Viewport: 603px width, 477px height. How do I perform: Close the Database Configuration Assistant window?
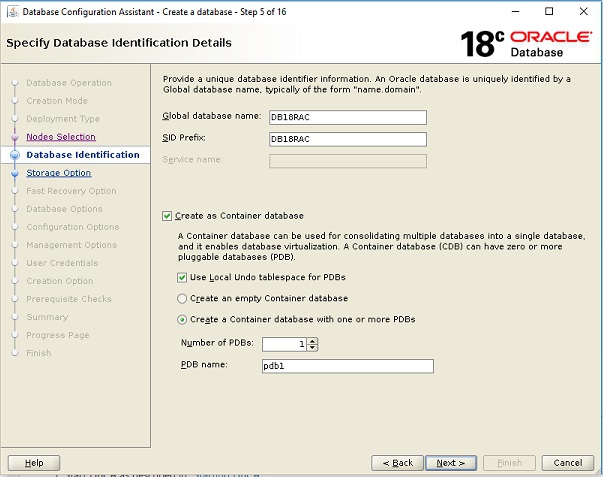[x=583, y=12]
